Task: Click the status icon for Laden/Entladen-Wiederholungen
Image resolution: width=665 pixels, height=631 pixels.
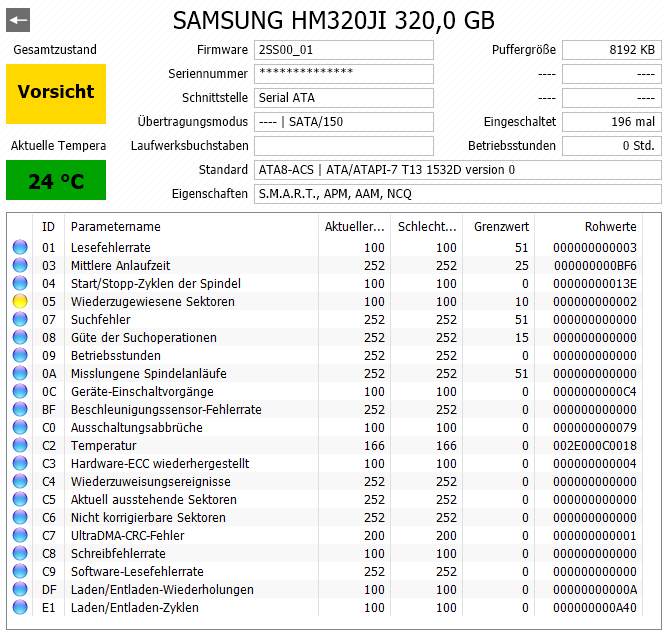Action: pos(20,589)
